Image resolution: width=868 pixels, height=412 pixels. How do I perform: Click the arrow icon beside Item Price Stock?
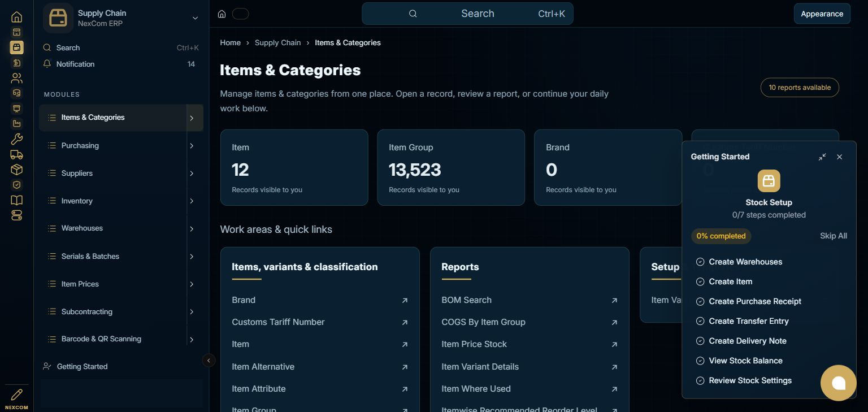pos(614,345)
